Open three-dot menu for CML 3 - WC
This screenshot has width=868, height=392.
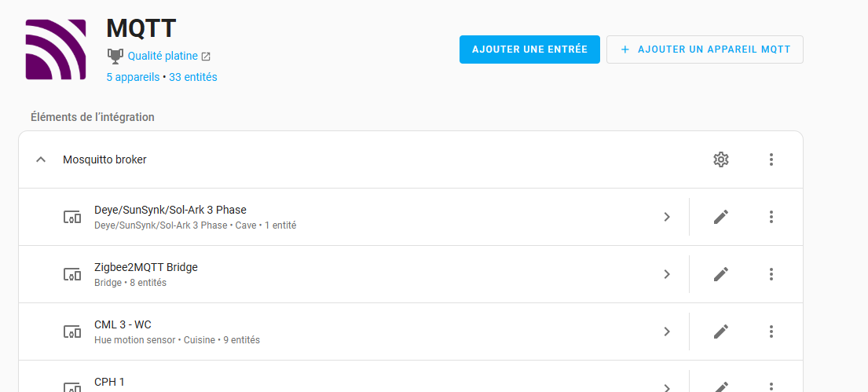[x=771, y=332]
